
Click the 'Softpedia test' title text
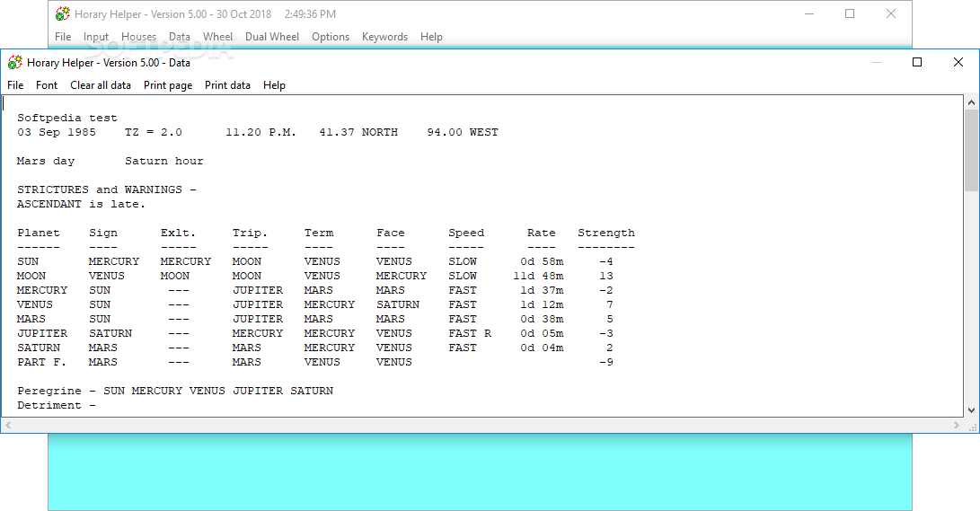66,118
